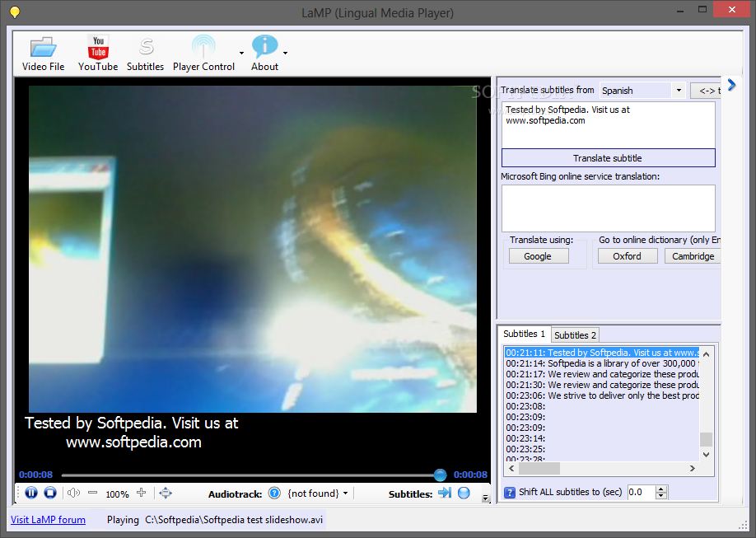Click the Subtitles jump-arrow icon
The image size is (756, 538).
(445, 493)
